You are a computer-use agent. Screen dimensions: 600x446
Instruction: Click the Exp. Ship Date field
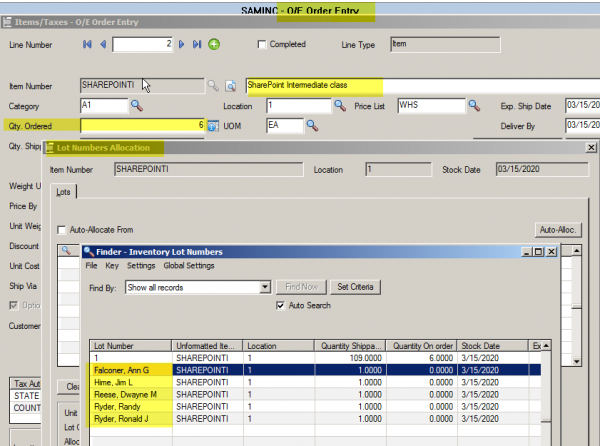582,105
